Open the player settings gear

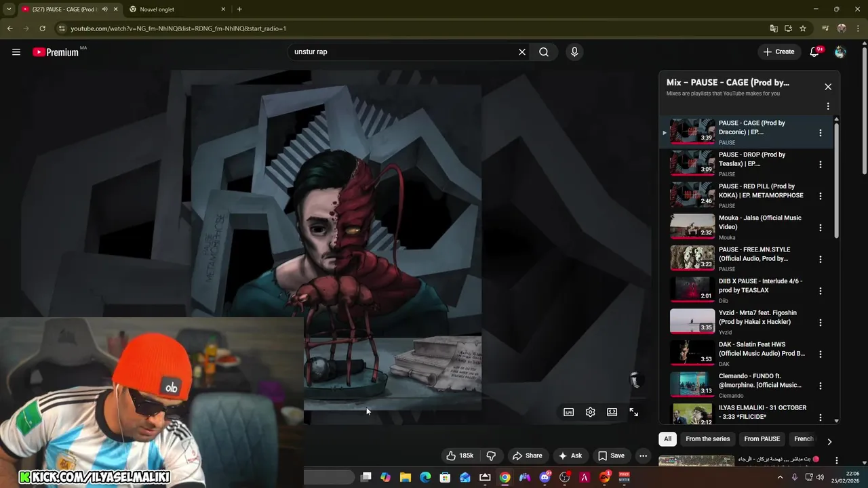tap(591, 412)
